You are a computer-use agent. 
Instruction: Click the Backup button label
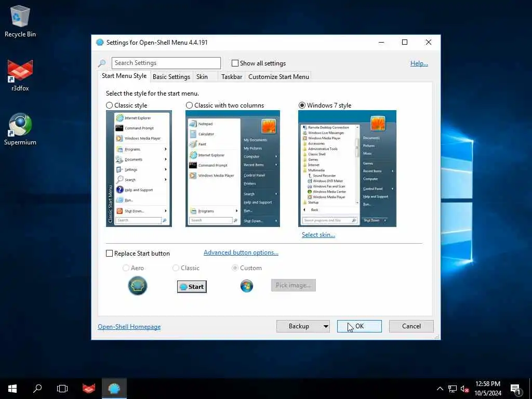coord(299,326)
